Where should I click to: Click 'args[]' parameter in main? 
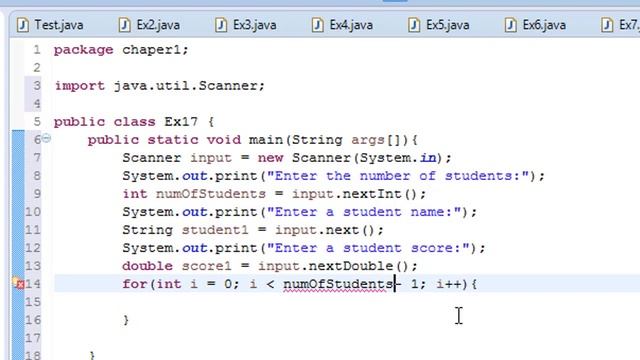coord(376,140)
